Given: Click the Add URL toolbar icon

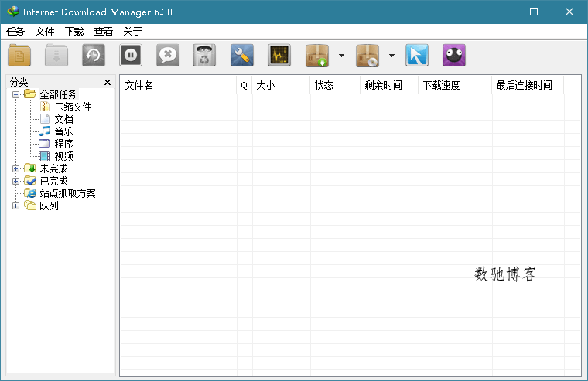Looking at the screenshot, I should (x=19, y=56).
